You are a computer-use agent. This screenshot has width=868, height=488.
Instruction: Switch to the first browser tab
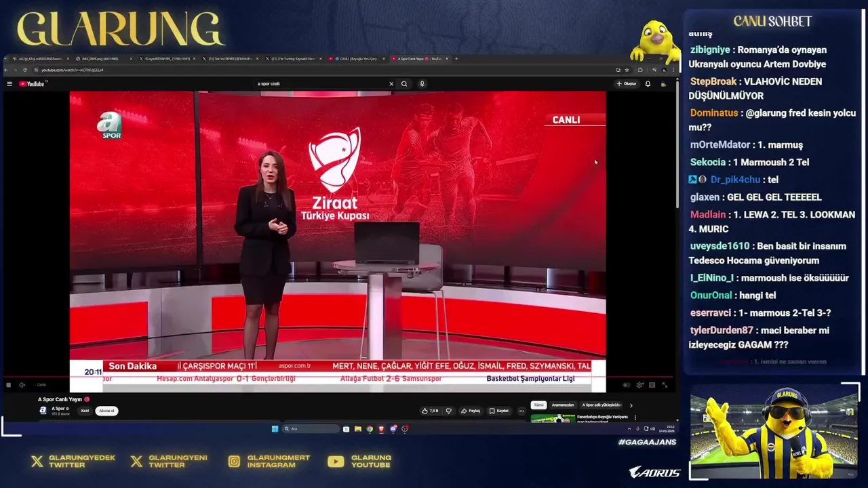pos(41,59)
